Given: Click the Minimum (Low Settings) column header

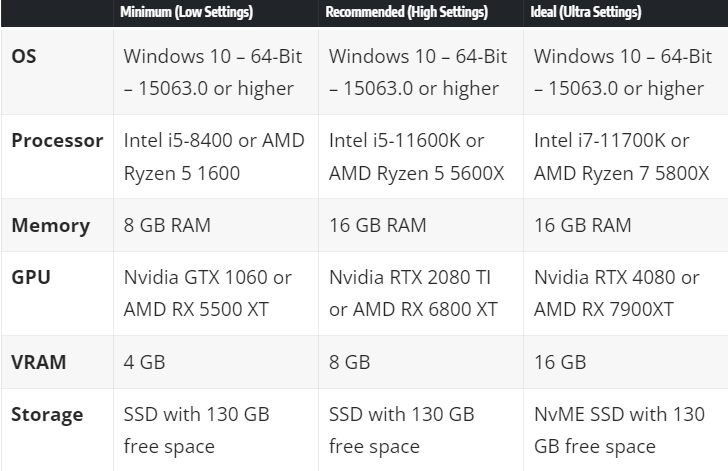Looking at the screenshot, I should (186, 13).
